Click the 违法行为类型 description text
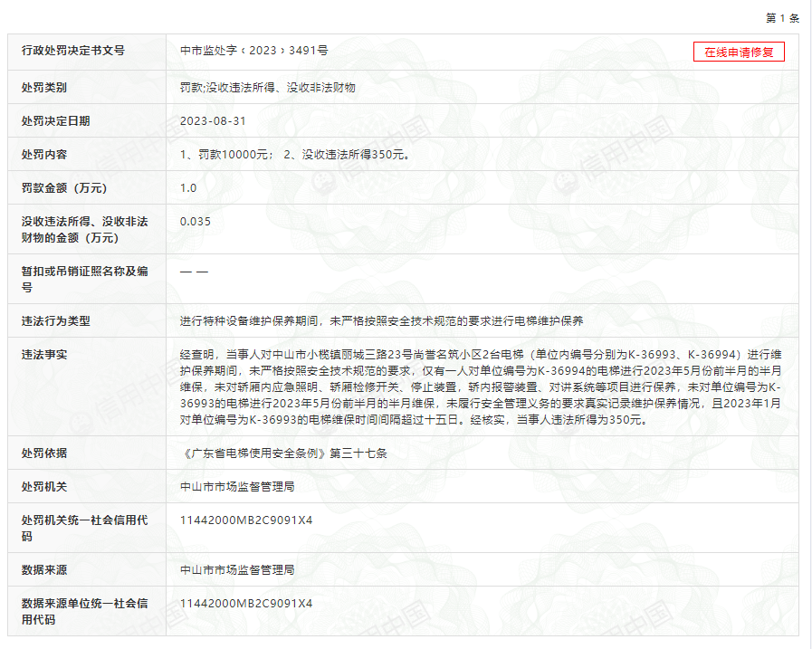812x649 pixels. (381, 320)
